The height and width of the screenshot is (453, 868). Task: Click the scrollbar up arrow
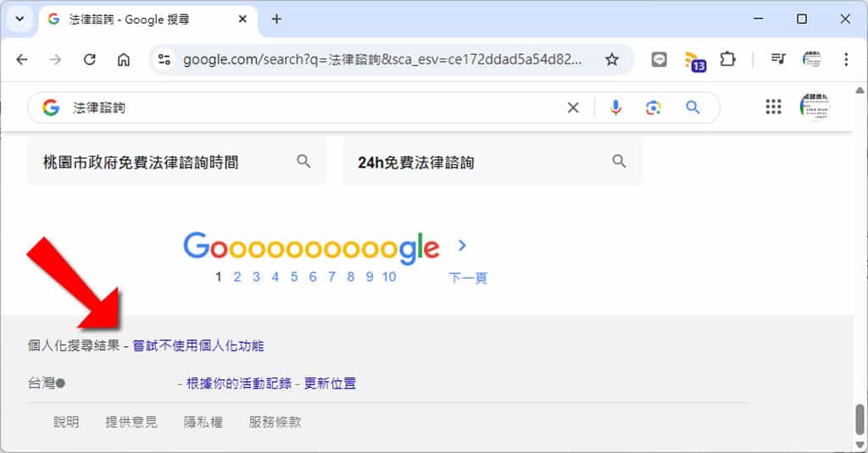[860, 90]
